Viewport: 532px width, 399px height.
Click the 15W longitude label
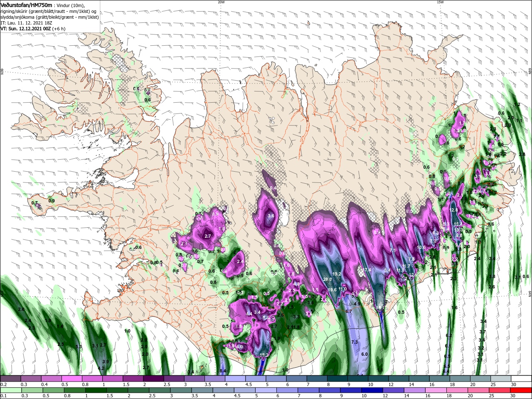tap(440, 2)
